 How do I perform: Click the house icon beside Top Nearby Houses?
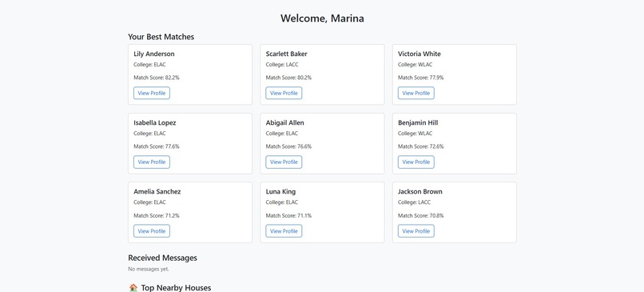click(x=133, y=287)
